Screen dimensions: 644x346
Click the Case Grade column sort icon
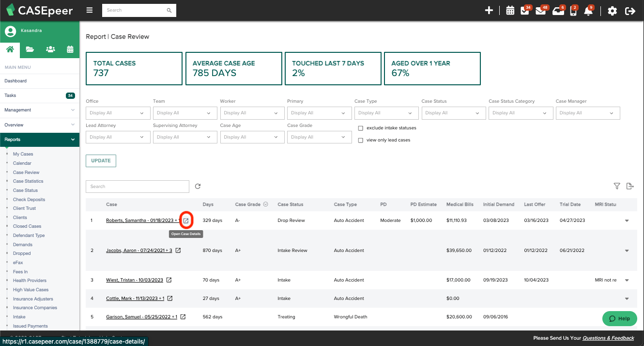(266, 204)
